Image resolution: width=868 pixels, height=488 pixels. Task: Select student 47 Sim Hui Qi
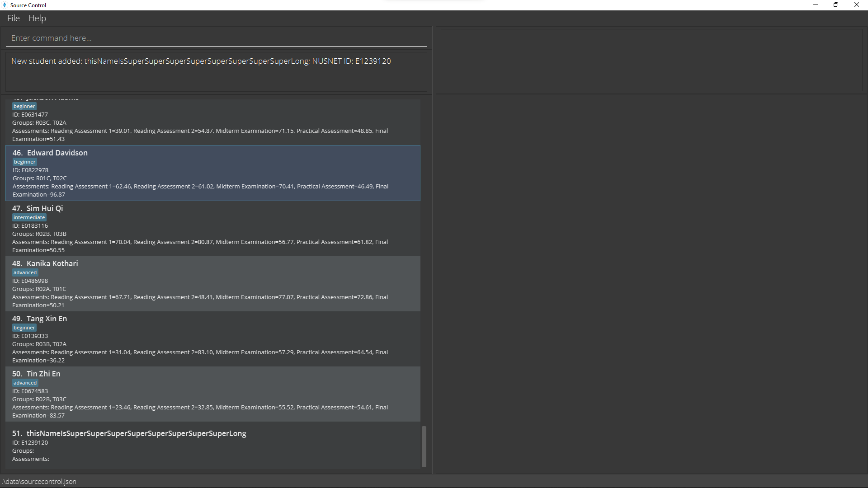point(212,229)
